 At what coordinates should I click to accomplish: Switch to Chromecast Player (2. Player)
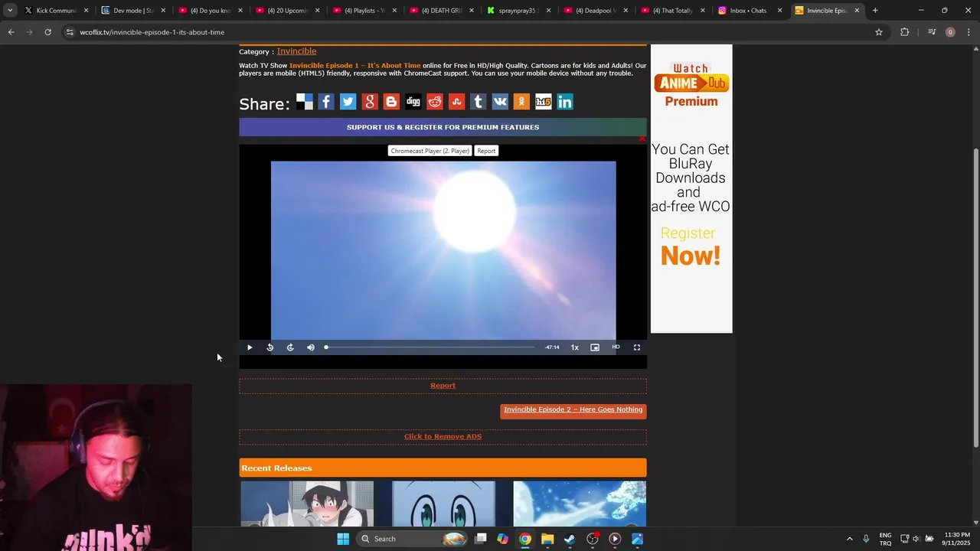[430, 151]
